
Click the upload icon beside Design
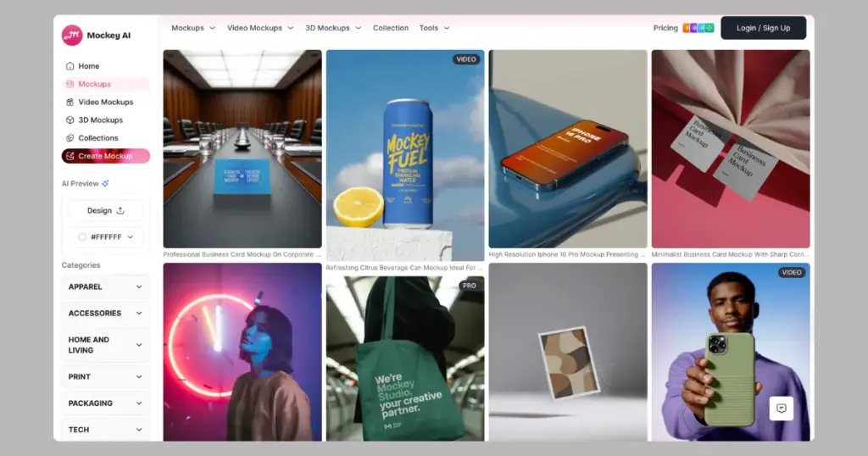click(x=120, y=210)
